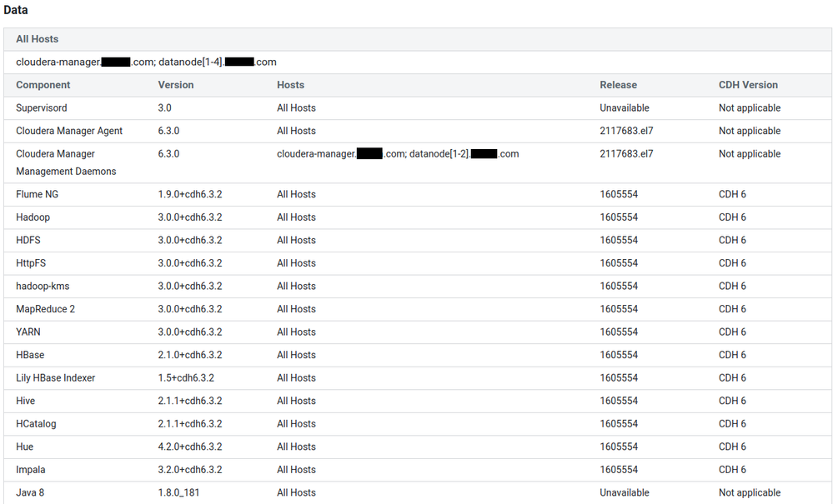Click All Hosts in the MapReduce 2 row
This screenshot has width=833, height=504.
[x=296, y=309]
